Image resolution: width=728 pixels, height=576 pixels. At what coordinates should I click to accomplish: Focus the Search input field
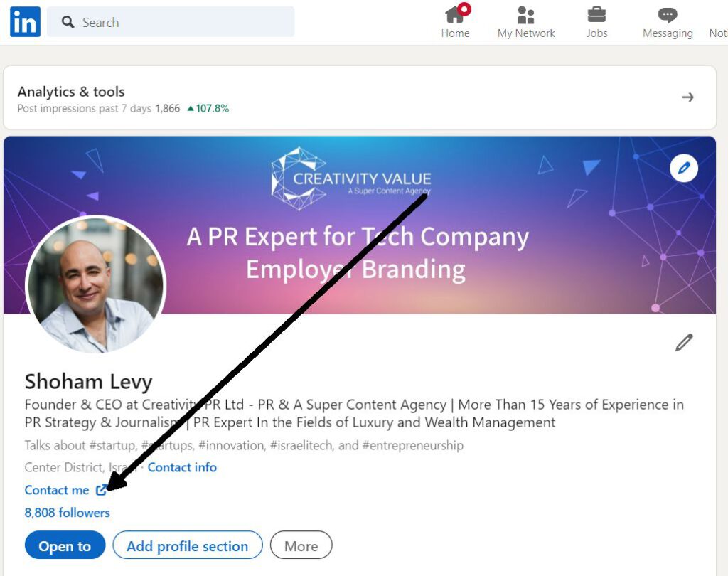171,22
